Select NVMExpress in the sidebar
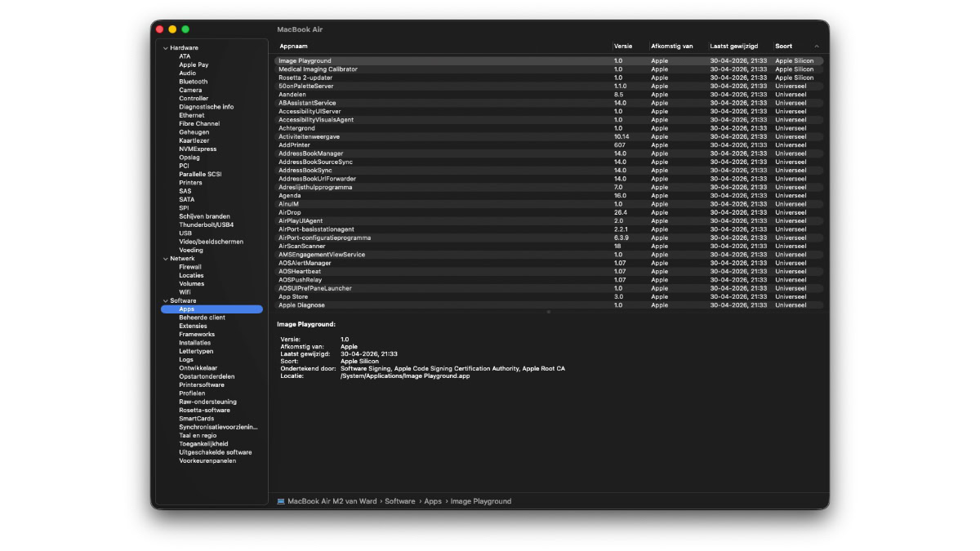Image resolution: width=980 pixels, height=551 pixels. (x=198, y=149)
